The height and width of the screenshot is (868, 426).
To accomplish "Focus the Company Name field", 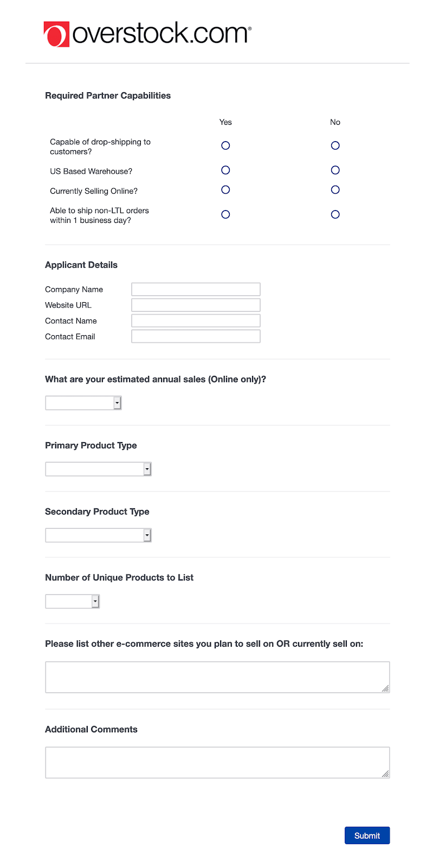I will tap(196, 289).
